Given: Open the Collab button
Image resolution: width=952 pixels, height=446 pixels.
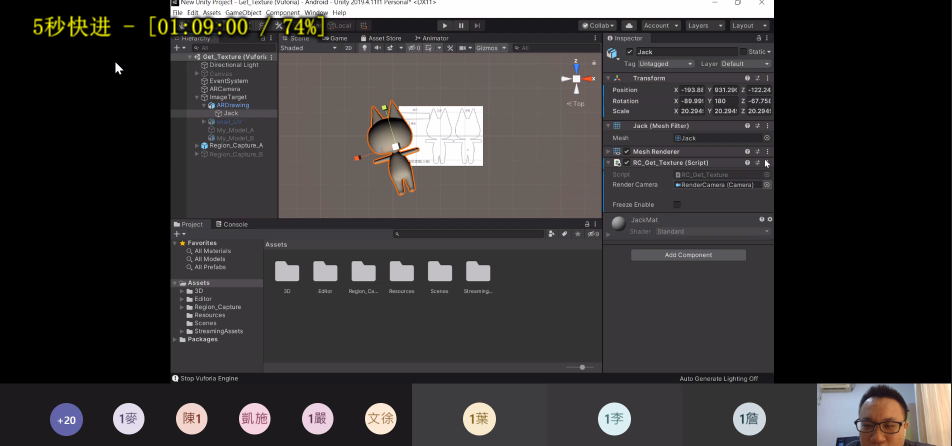Looking at the screenshot, I should pyautogui.click(x=597, y=25).
